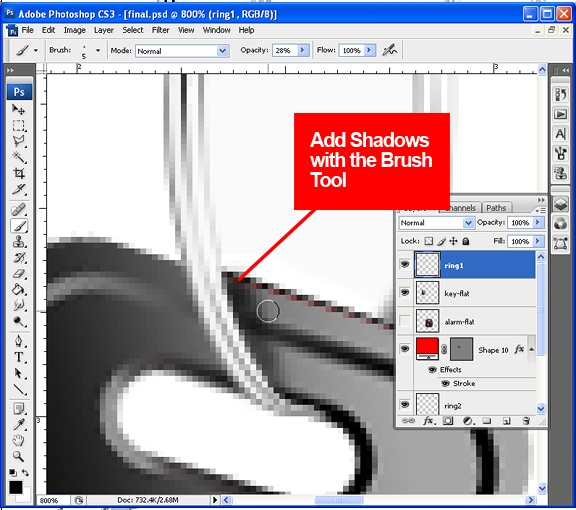
Task: Pick the Horizontal Type tool
Action: (x=19, y=357)
